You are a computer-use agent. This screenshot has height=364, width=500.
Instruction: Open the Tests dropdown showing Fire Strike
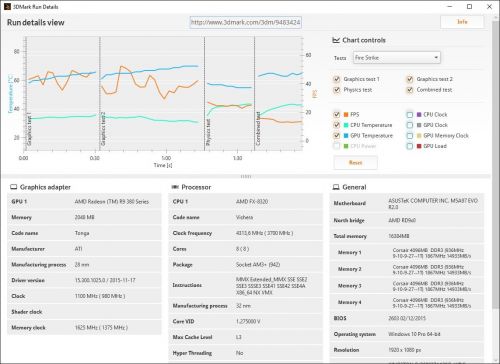(397, 58)
